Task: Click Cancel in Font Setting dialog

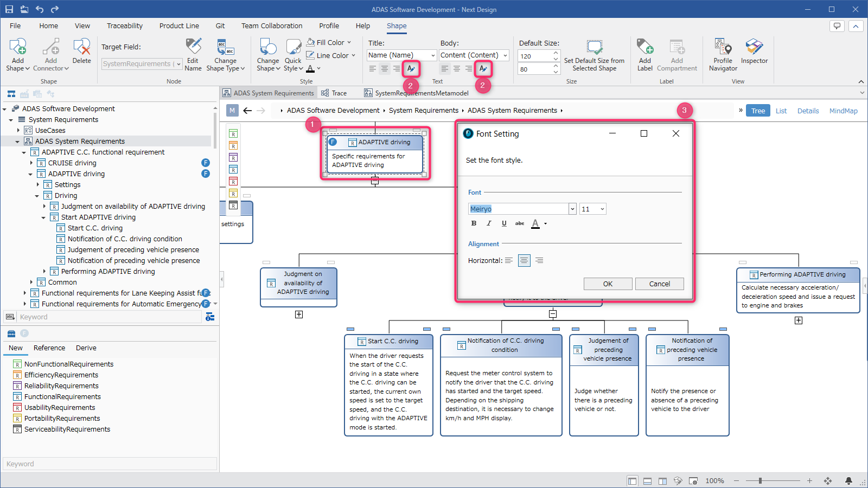Action: click(x=660, y=284)
